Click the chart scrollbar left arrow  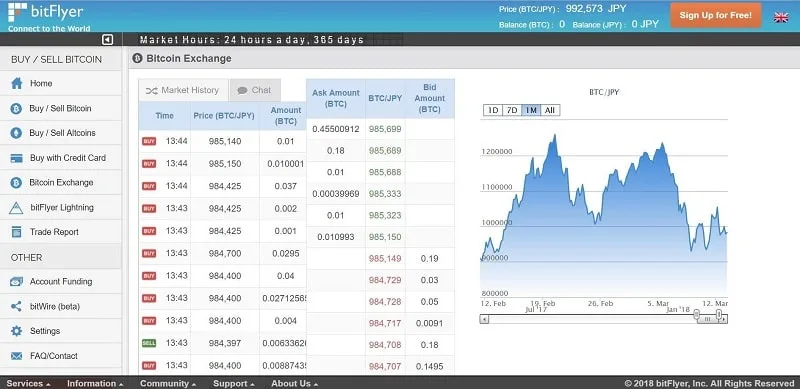pos(485,320)
